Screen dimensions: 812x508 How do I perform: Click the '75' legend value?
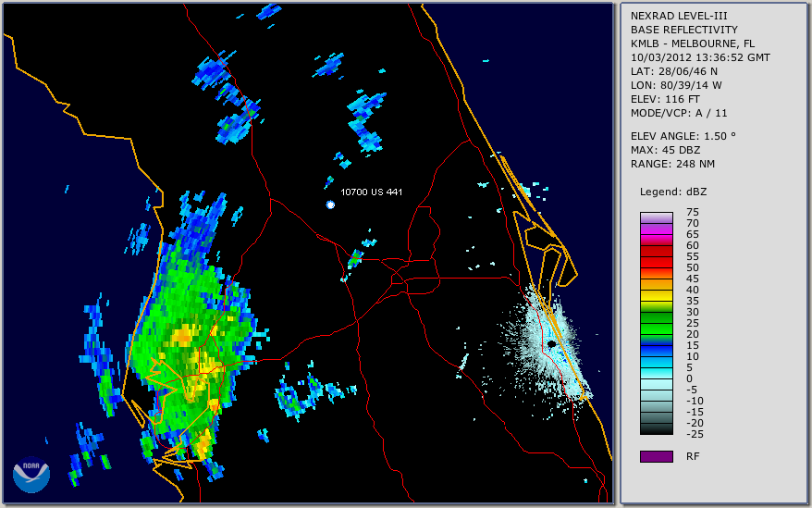tap(693, 212)
